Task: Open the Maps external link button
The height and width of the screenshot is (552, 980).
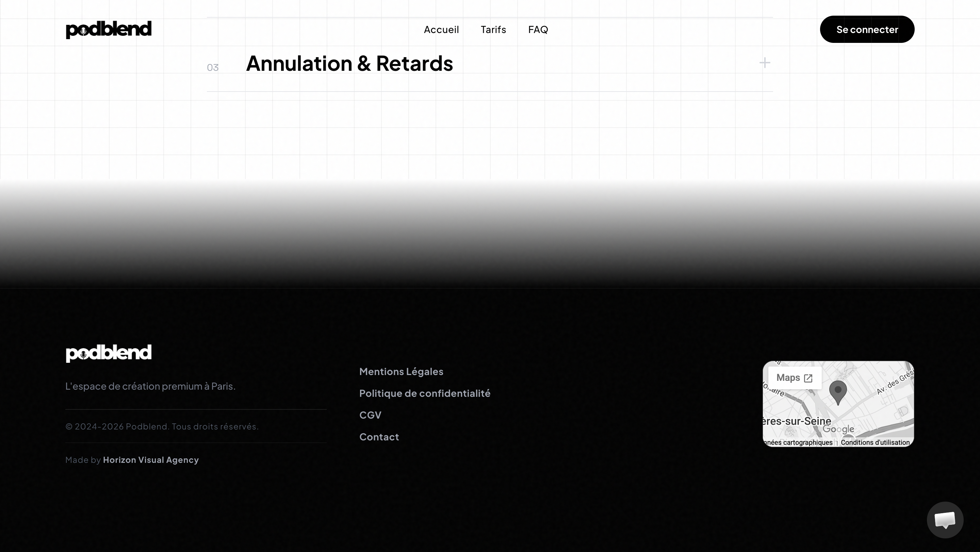Action: click(x=795, y=378)
